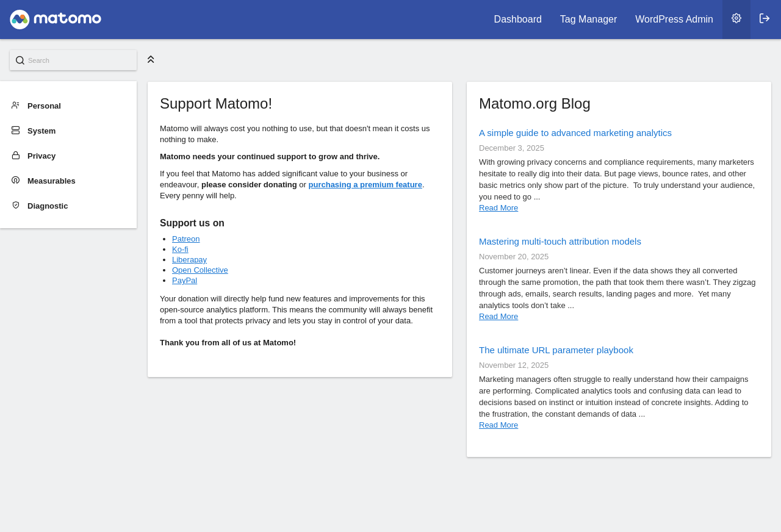Viewport: 781px width, 532px height.
Task: Go to Tag Manager
Action: (588, 20)
